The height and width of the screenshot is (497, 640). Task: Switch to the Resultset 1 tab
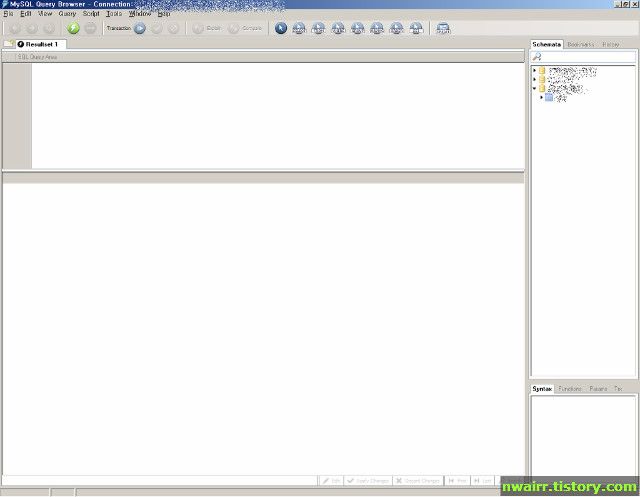pyautogui.click(x=41, y=44)
